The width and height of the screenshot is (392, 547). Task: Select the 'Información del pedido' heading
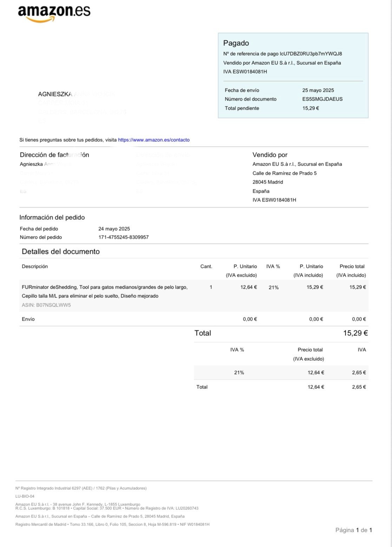(52, 218)
